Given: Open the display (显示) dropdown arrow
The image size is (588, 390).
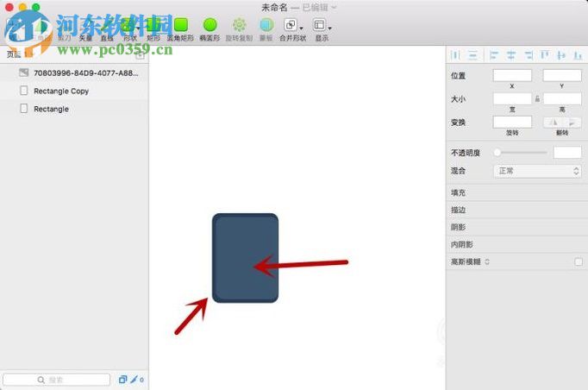Looking at the screenshot, I should pos(329,28).
